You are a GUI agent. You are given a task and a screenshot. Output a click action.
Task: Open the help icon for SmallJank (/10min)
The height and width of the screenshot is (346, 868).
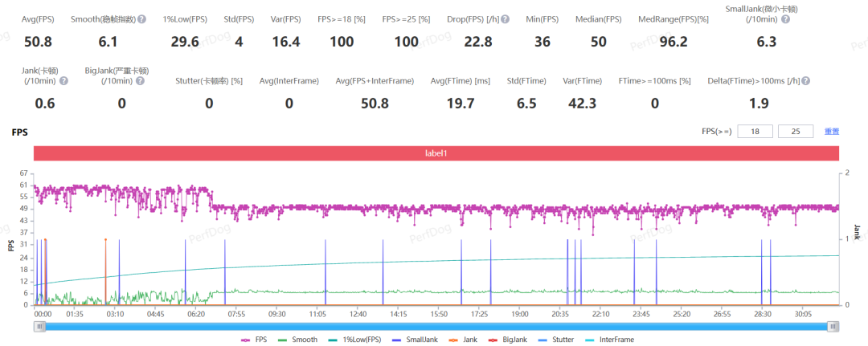[x=785, y=19]
